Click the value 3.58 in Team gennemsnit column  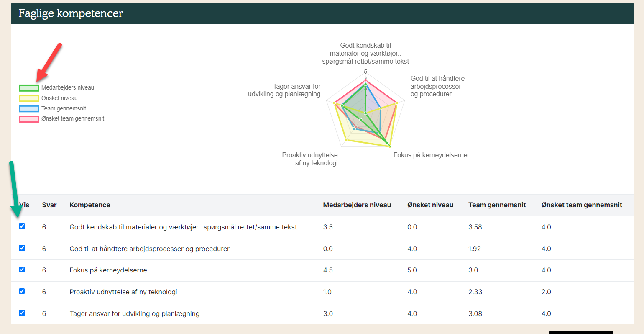click(475, 227)
